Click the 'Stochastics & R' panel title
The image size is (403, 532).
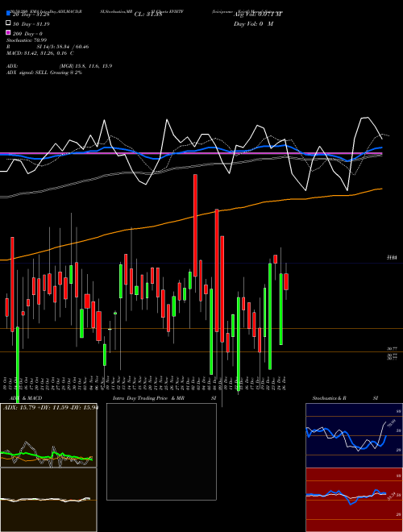coord(330,398)
